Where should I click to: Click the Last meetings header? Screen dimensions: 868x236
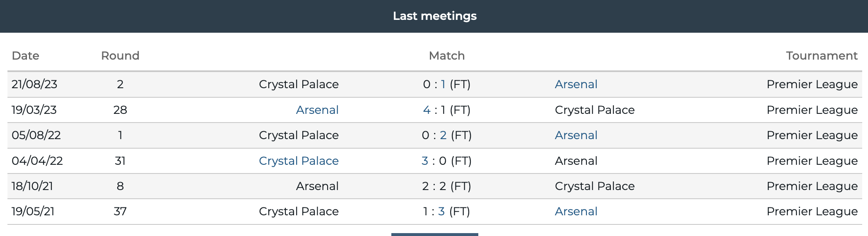[434, 16]
